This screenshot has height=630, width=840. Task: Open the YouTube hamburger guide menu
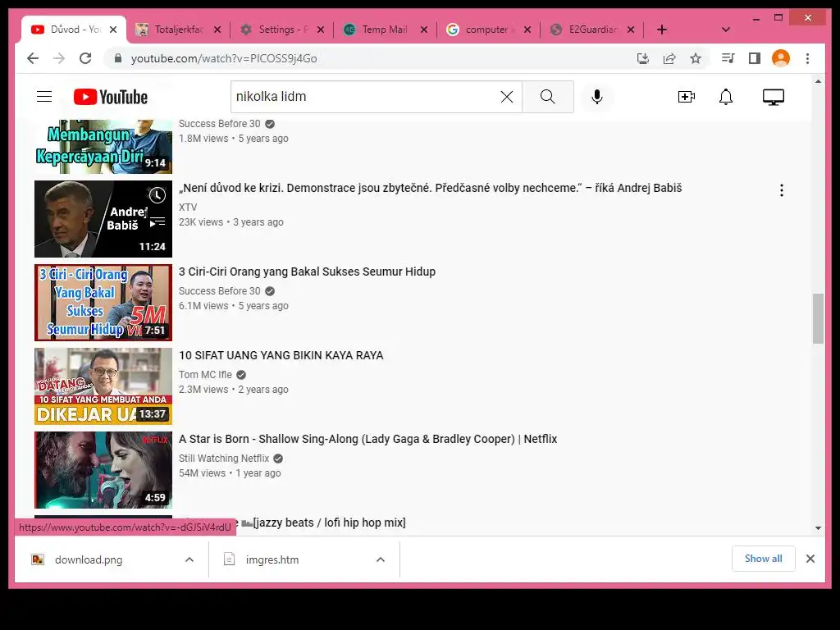pos(44,97)
